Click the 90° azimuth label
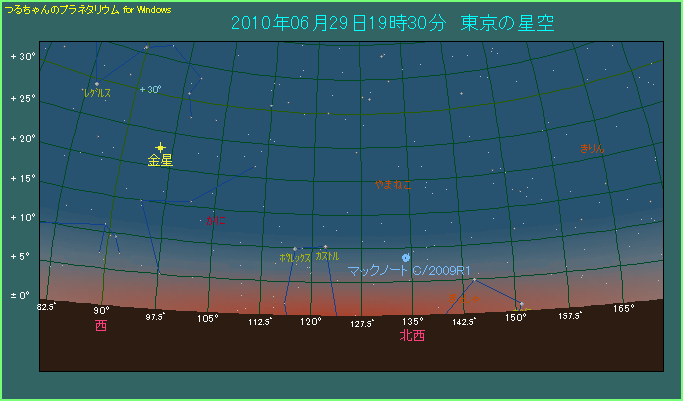Screen dimensions: 683x401 [101, 310]
